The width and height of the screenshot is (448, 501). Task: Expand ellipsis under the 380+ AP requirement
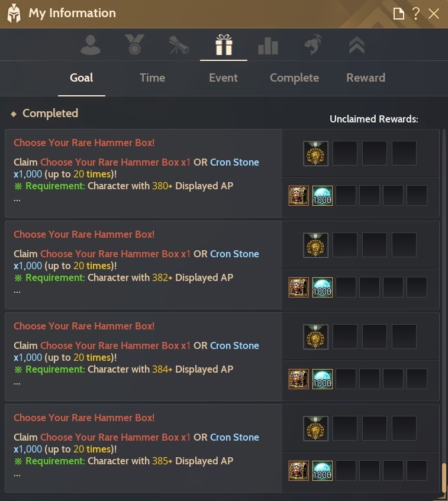coord(17,201)
